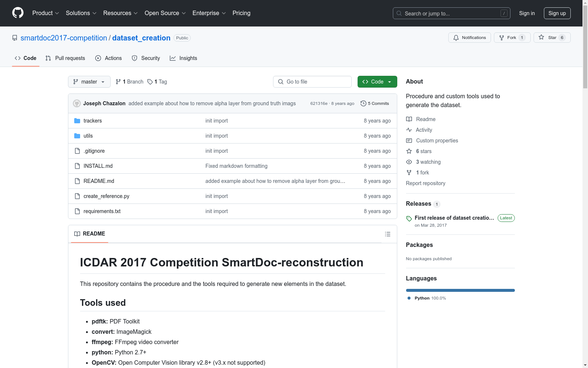Screen dimensions: 588x368
Task: Click the Report repository link
Action: pos(426,183)
